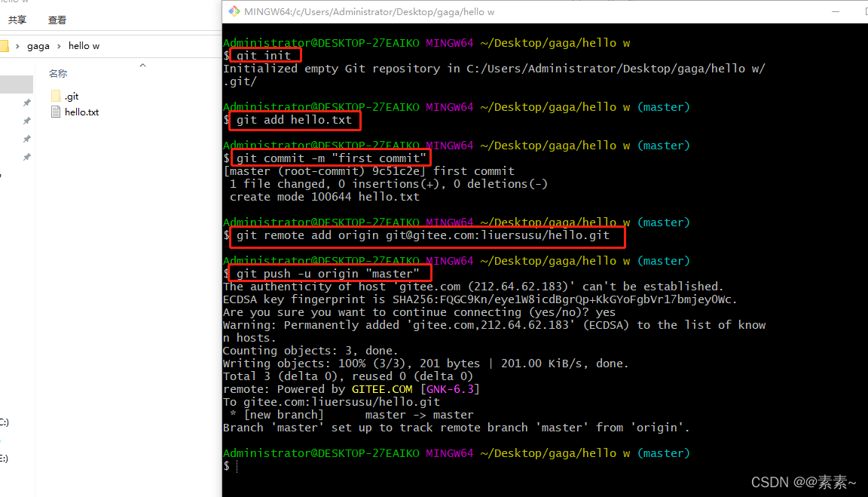Click the git commit first commit command
This screenshot has height=497, width=868.
(x=331, y=158)
